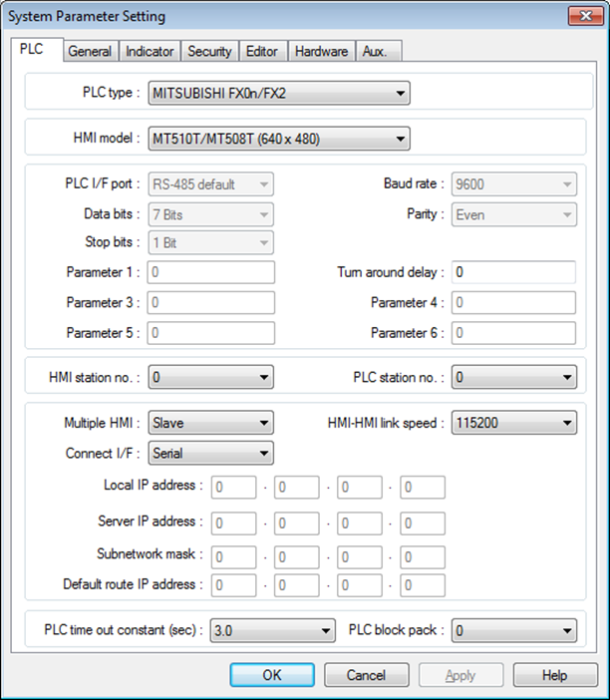Click first octet of Default route IP
Viewport: 610px width, 700px height.
tap(234, 585)
